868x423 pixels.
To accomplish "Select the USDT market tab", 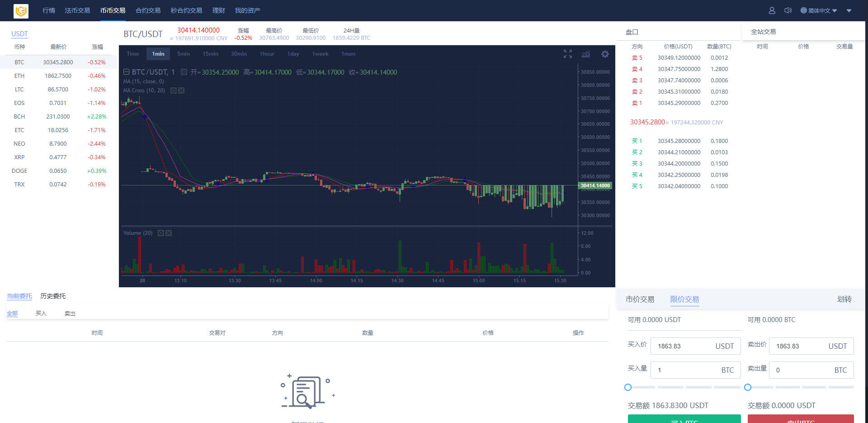I will [x=19, y=34].
